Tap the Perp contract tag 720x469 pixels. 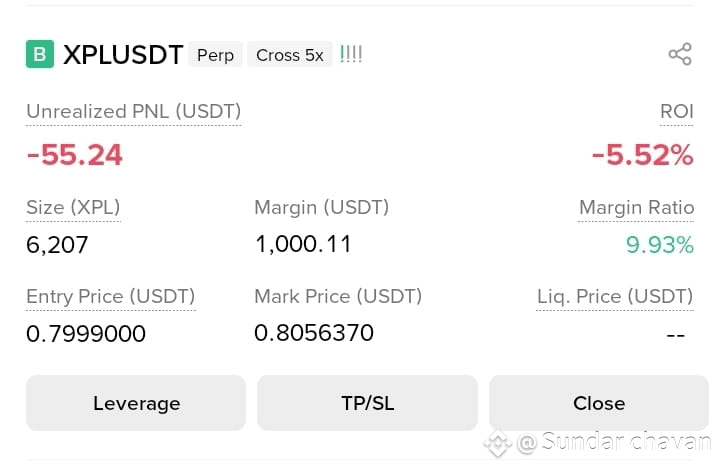(x=215, y=55)
